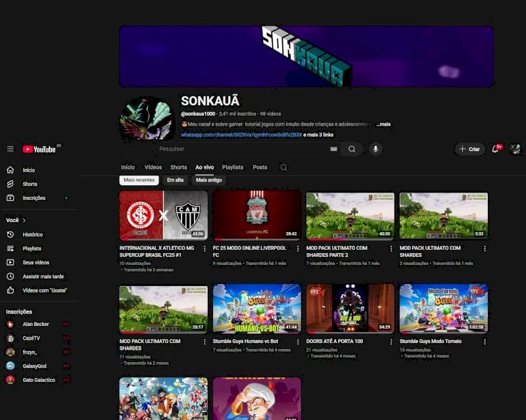Click the Pesquisar search field
The height and width of the screenshot is (420, 526).
(x=241, y=149)
